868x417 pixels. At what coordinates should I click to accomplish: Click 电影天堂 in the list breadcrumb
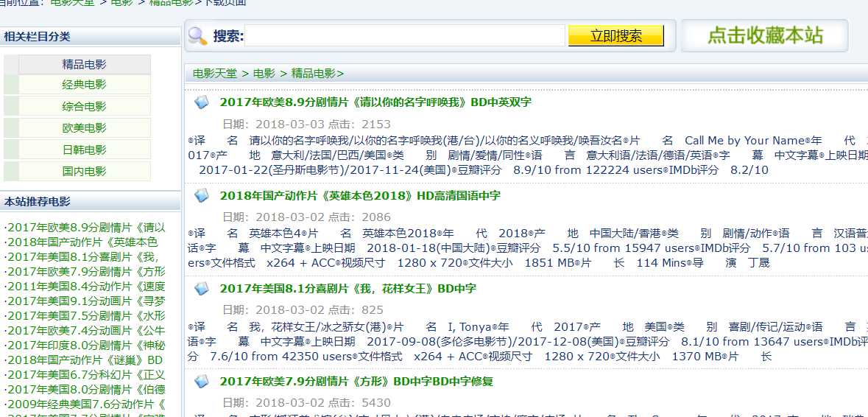pyautogui.click(x=215, y=73)
